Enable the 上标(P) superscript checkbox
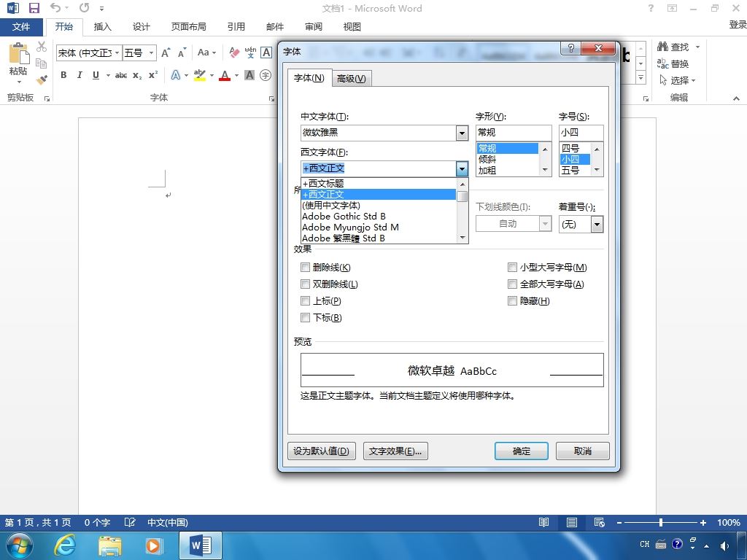Viewport: 747px width, 560px height. pos(306,301)
